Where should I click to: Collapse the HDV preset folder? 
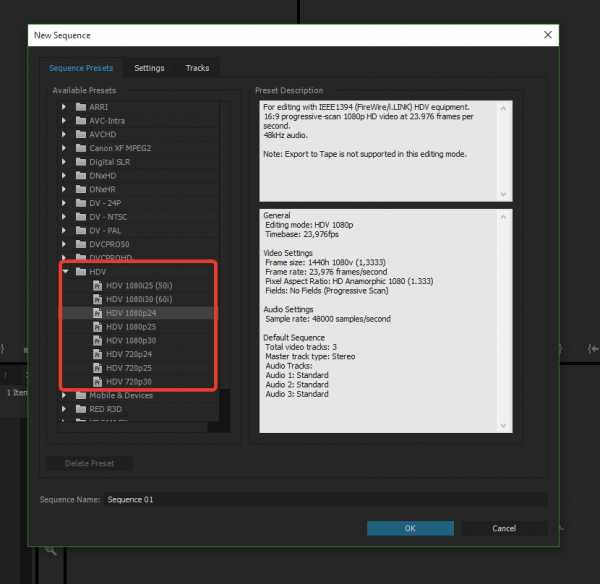65,271
